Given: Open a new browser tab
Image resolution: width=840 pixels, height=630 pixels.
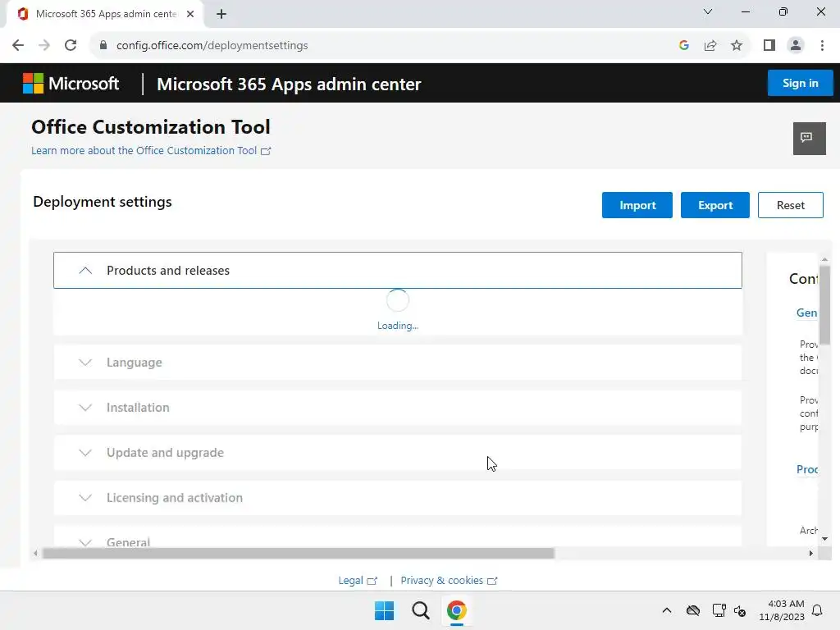Looking at the screenshot, I should pyautogui.click(x=221, y=14).
